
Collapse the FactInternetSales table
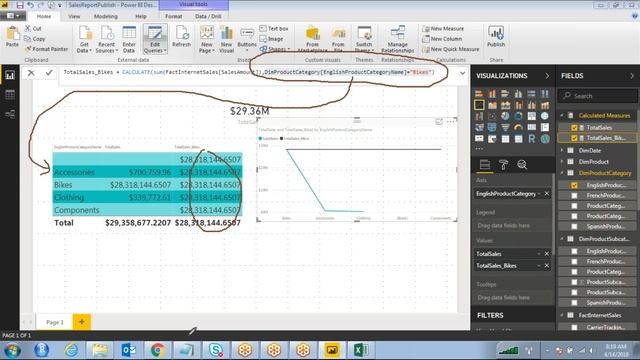click(x=562, y=315)
